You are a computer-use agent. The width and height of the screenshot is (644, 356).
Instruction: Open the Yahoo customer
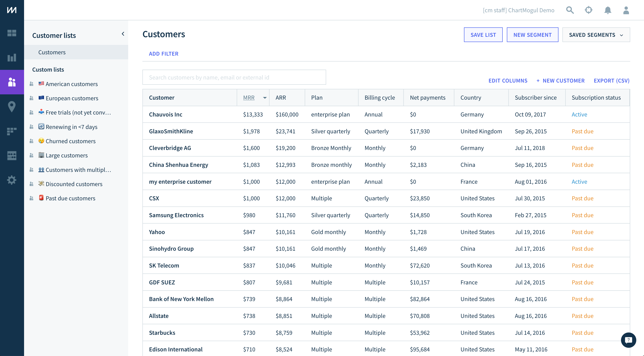click(157, 232)
